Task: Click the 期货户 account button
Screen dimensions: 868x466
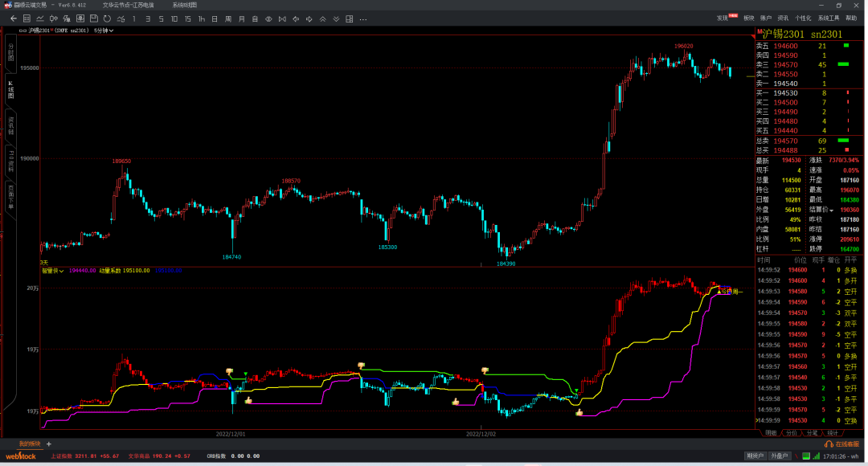Action: (755, 456)
